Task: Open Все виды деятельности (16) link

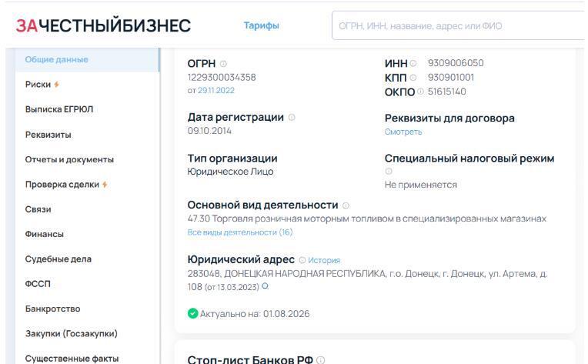Action: 240,232
